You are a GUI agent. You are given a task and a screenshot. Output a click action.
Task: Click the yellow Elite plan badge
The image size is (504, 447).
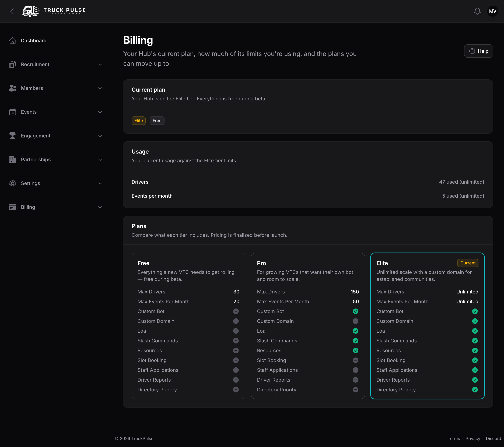[138, 120]
